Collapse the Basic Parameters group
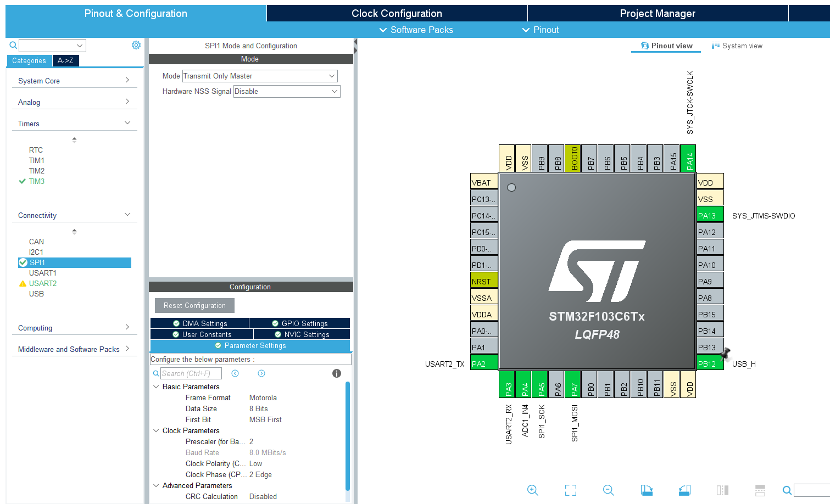The height and width of the screenshot is (504, 830). pos(156,387)
